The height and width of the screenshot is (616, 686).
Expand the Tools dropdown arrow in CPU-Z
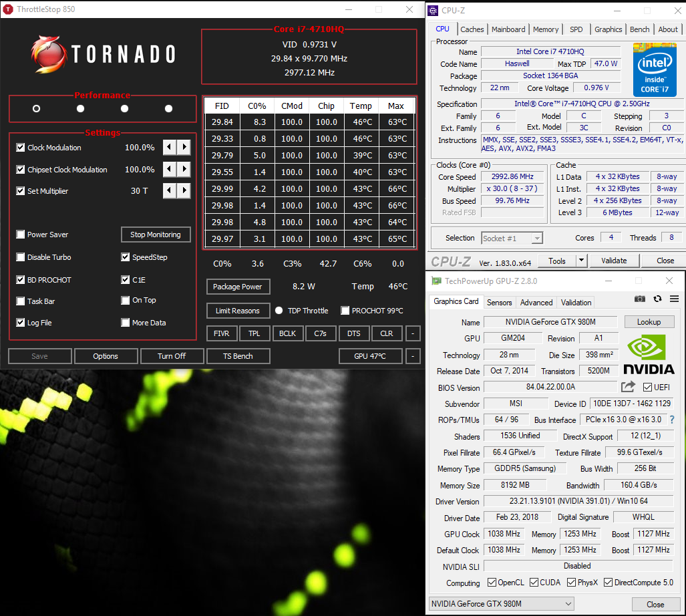pyautogui.click(x=581, y=261)
